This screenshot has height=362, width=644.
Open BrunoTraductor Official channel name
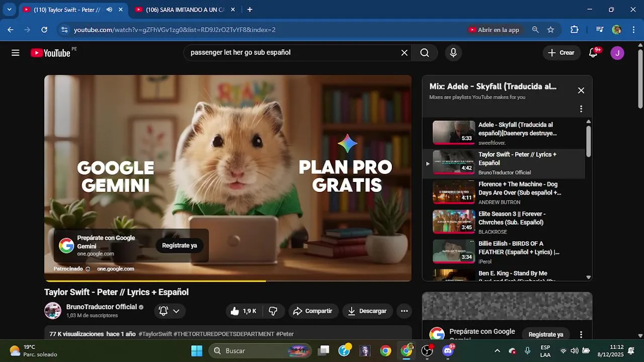point(102,307)
